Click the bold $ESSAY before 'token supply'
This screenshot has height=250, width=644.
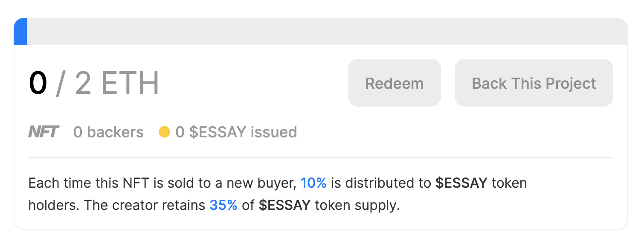tap(285, 206)
